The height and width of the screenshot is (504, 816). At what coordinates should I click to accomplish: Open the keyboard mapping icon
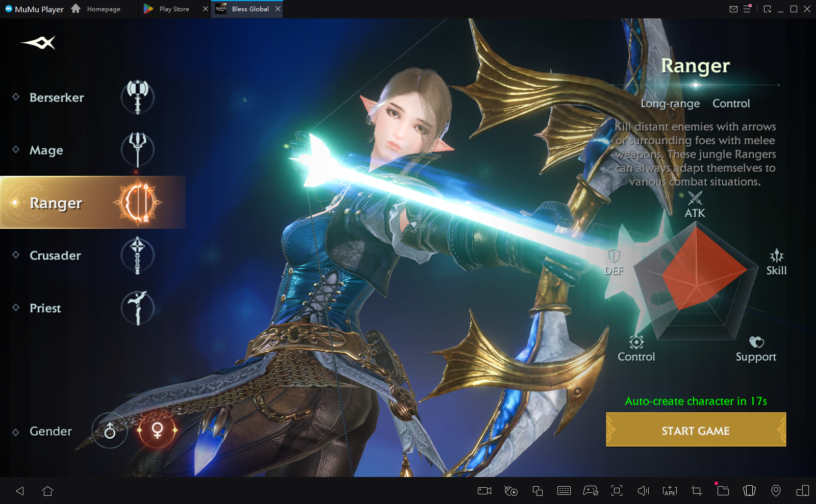[x=564, y=491]
